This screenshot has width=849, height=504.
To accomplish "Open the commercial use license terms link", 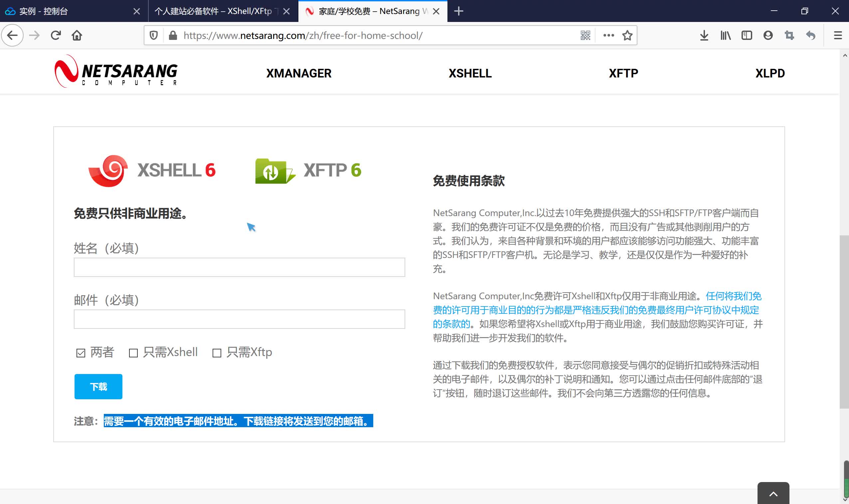I will pos(596,310).
